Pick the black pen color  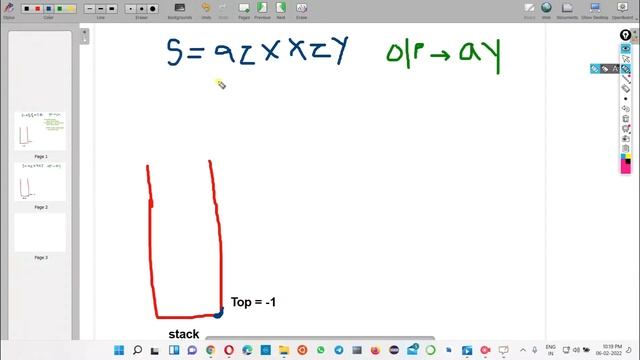pyautogui.click(x=27, y=9)
